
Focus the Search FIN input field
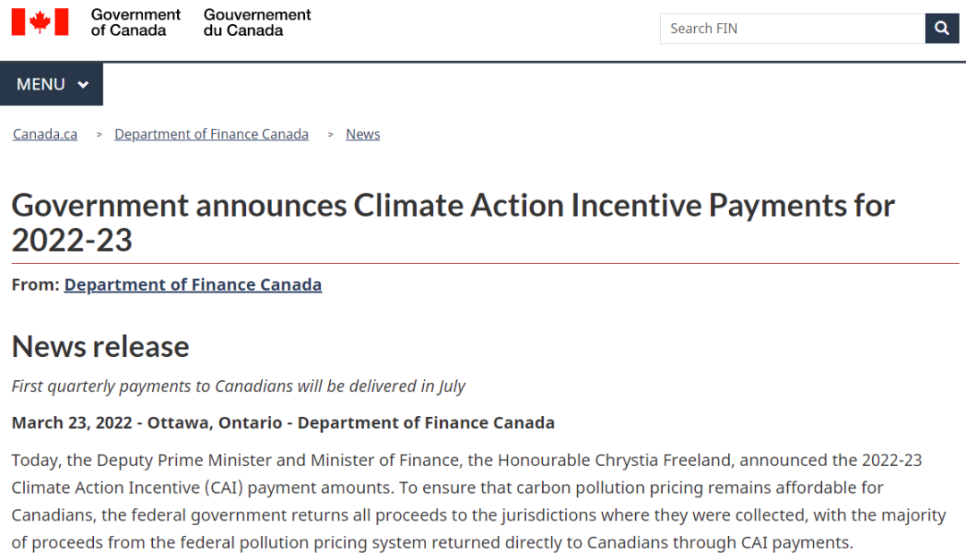(792, 29)
